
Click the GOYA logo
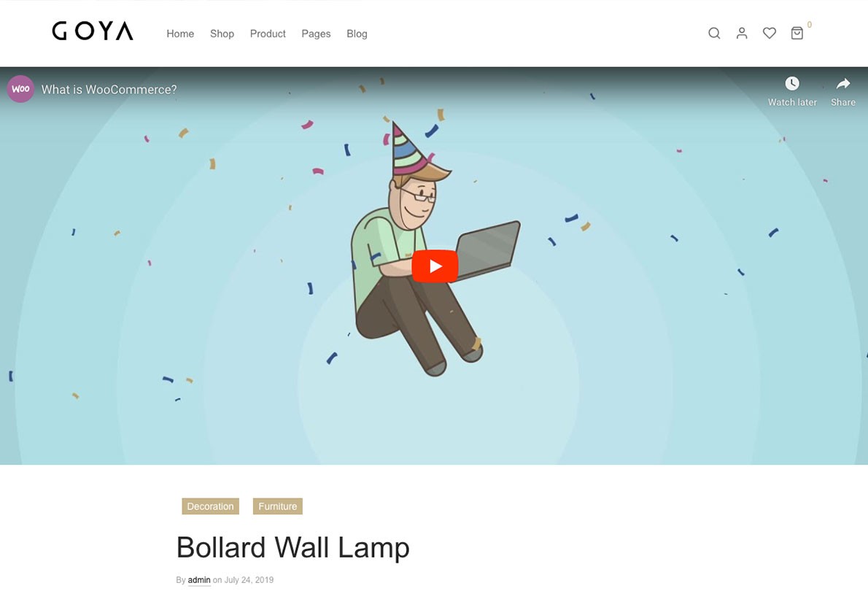click(x=93, y=31)
